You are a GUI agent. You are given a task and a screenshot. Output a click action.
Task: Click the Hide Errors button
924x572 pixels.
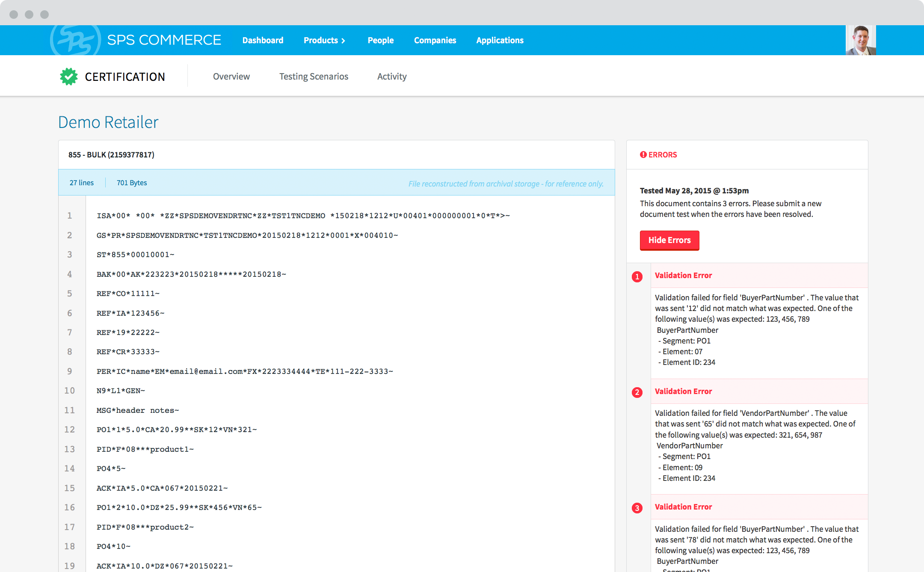pos(669,240)
